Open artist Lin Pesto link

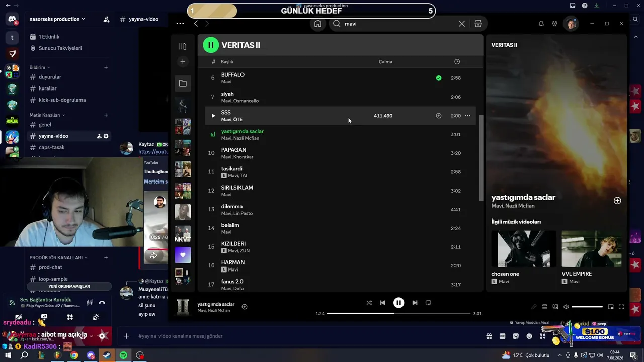(x=243, y=213)
